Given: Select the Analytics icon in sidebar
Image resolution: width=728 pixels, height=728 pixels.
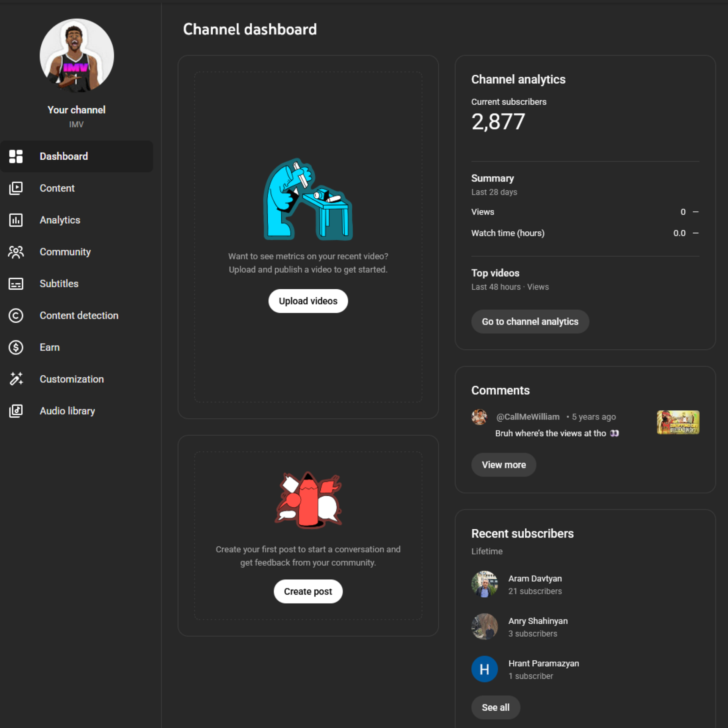Looking at the screenshot, I should coord(16,220).
